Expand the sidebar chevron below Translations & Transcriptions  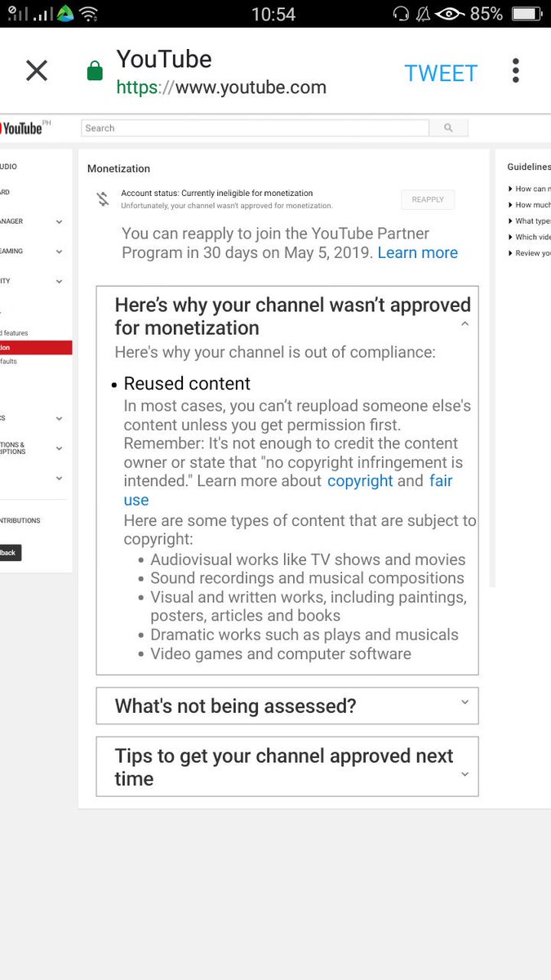60,478
